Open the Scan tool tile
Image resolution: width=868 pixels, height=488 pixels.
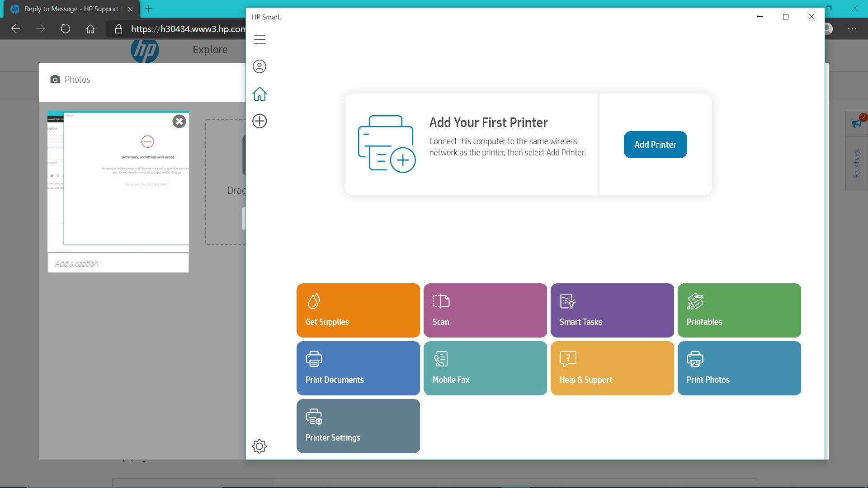click(x=485, y=310)
